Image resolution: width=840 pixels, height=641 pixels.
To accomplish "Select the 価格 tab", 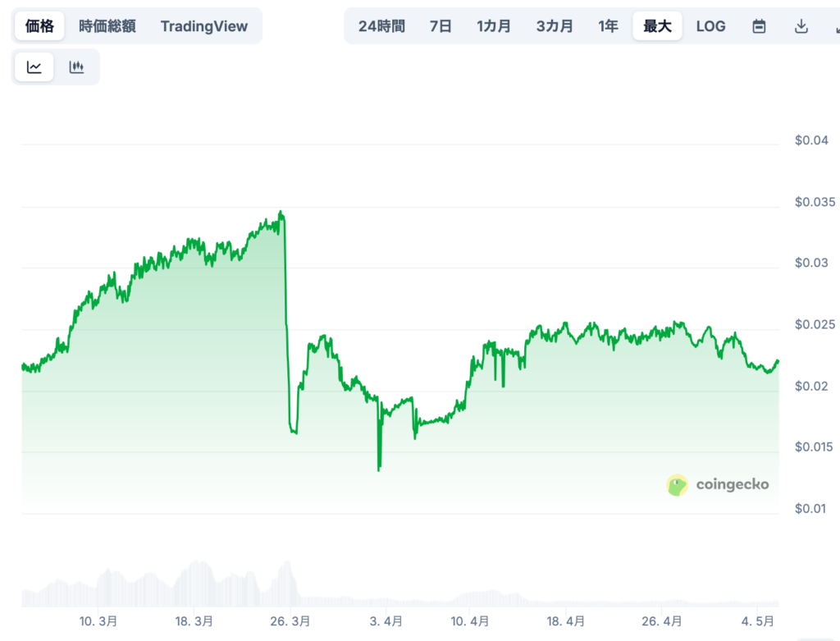I will [x=39, y=26].
